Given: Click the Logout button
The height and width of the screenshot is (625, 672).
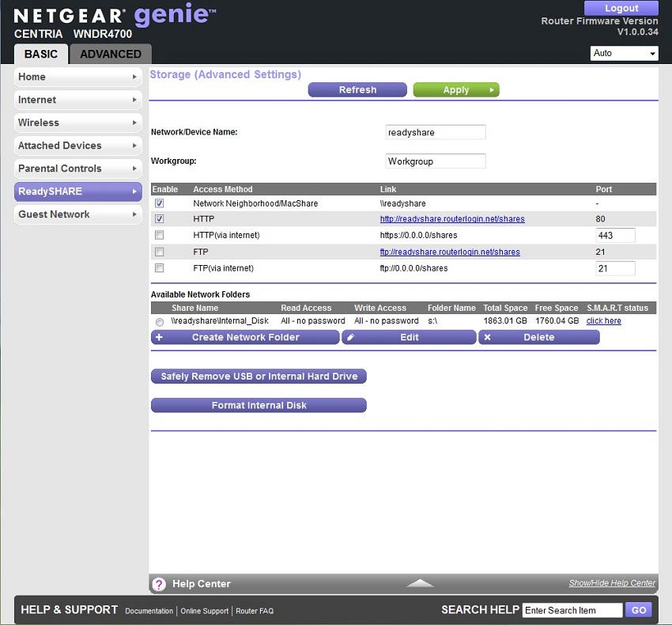Looking at the screenshot, I should [x=621, y=8].
